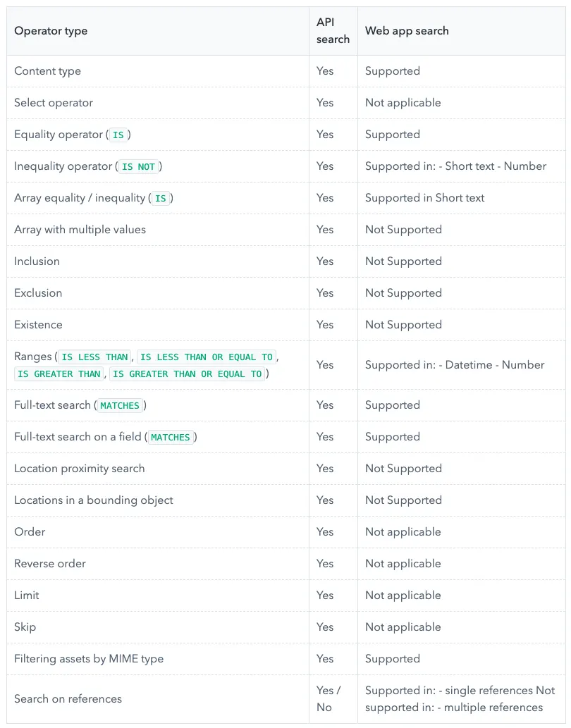Select the "Select operator" row label

54,103
